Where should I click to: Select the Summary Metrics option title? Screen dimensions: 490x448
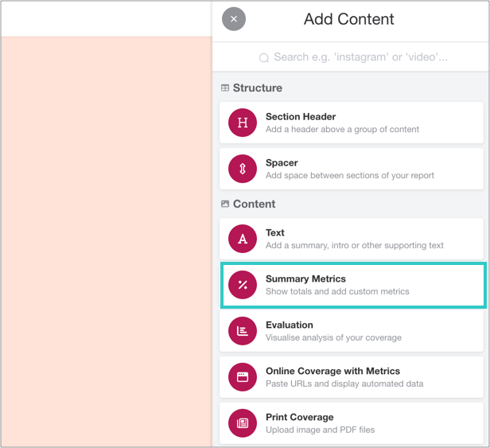[305, 279]
